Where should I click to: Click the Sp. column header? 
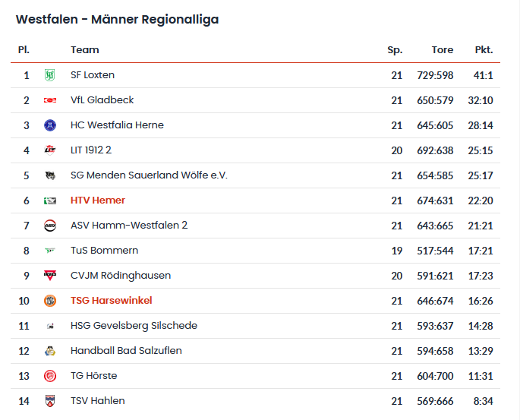pos(395,50)
